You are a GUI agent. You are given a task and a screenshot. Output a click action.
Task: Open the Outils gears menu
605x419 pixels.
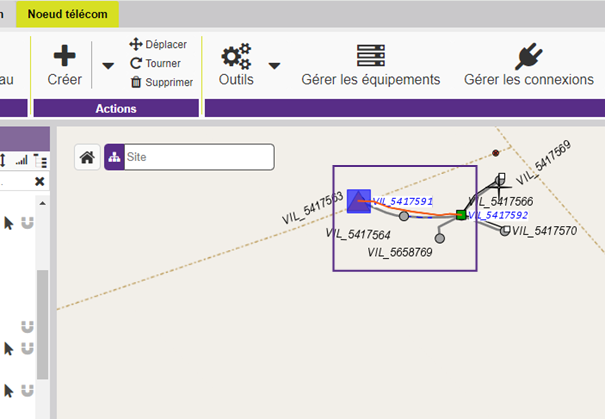click(x=236, y=56)
